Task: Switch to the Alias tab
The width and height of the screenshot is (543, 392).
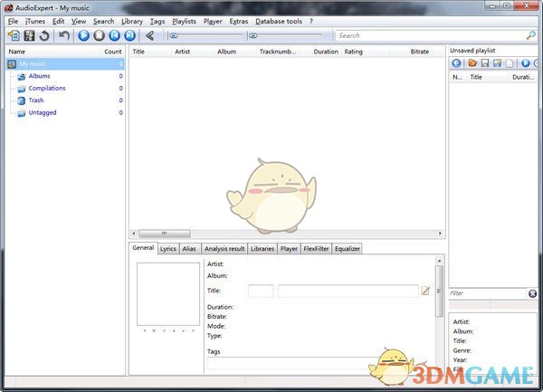Action: coord(189,249)
